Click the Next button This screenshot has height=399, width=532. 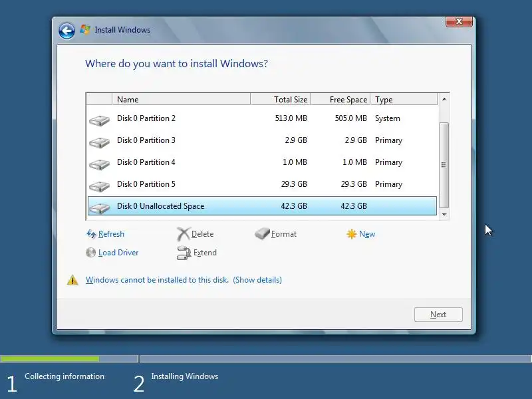[x=438, y=315]
